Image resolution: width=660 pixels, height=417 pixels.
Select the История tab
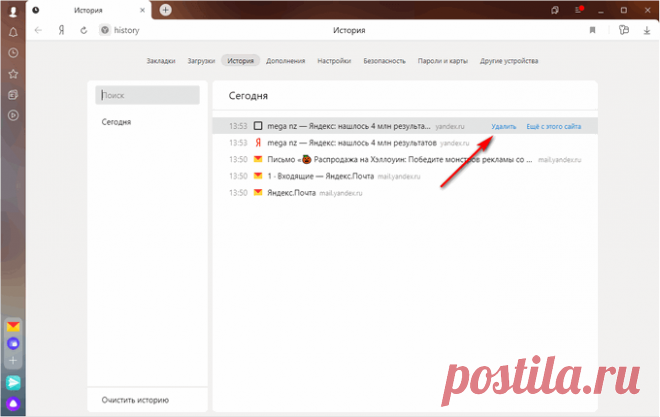pyautogui.click(x=240, y=61)
